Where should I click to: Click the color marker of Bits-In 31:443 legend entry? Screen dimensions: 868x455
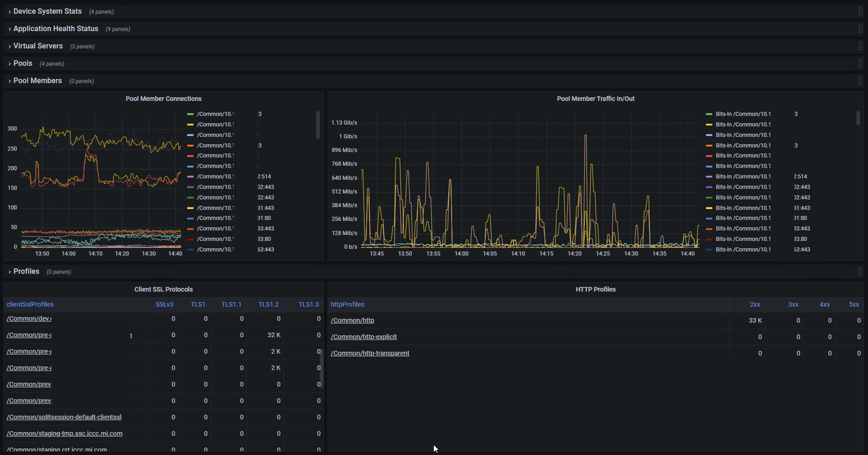pyautogui.click(x=709, y=208)
